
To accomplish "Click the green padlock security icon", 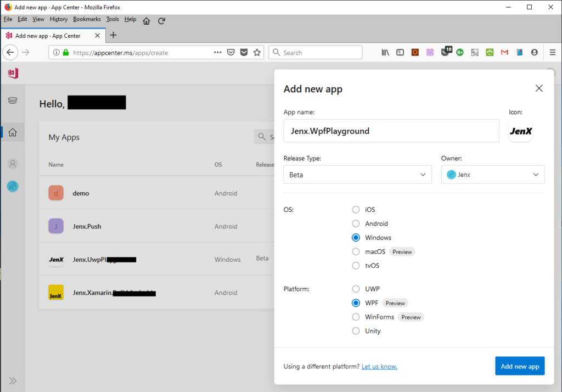I will 66,52.
